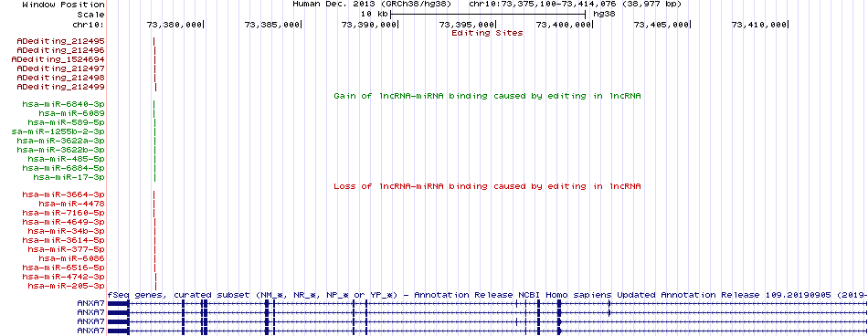This screenshot has height=336, width=868.
Task: Click the hsa-miR-4742-3p label
Action: pos(64,277)
